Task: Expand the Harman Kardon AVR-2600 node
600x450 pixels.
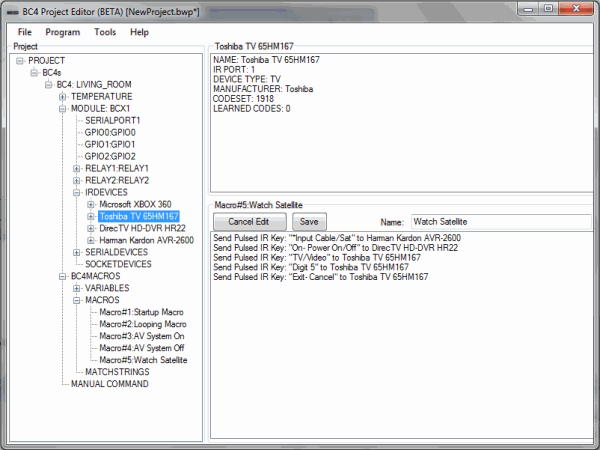Action: pyautogui.click(x=91, y=240)
